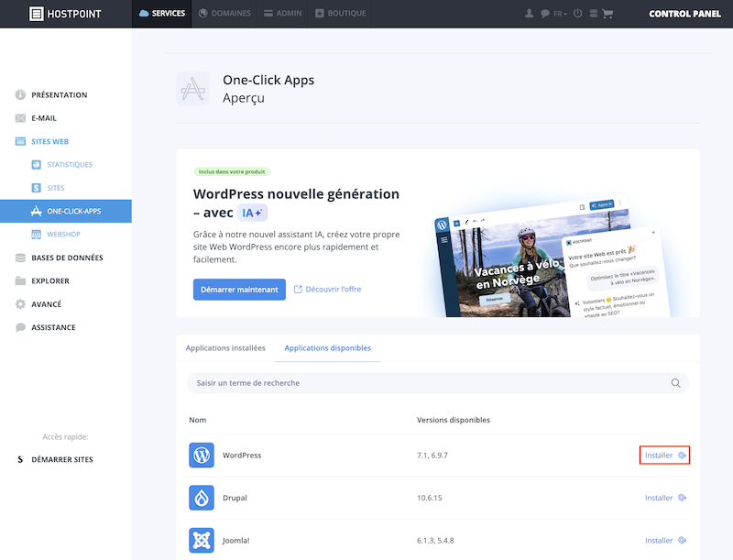This screenshot has width=733, height=560.
Task: Click the Control Panel header label
Action: click(684, 14)
